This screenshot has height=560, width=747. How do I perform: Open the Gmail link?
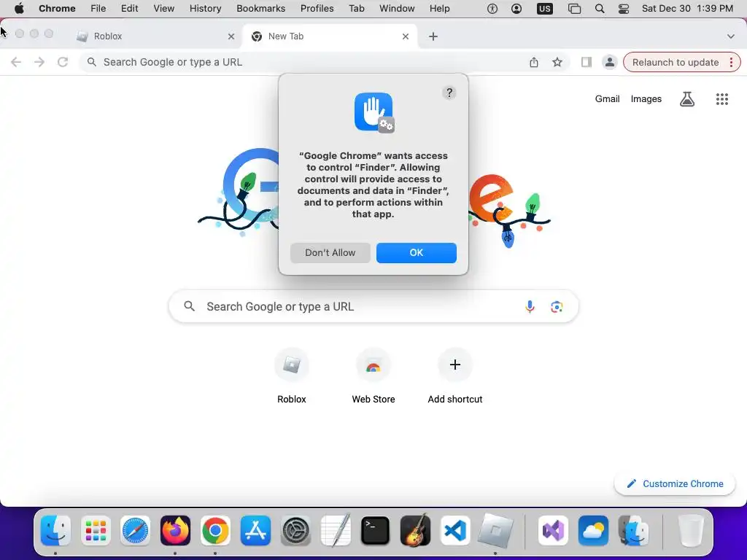tap(607, 99)
